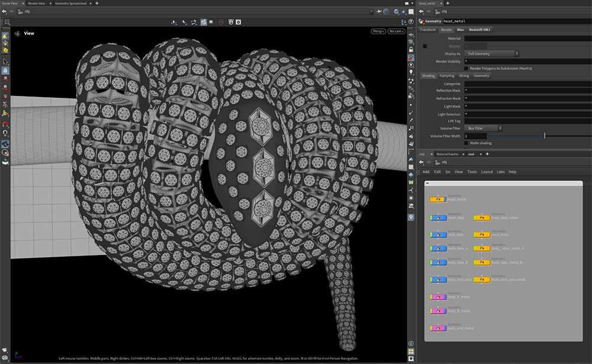Click the head_metal node icon in network
The height and width of the screenshot is (364, 592).
438,200
